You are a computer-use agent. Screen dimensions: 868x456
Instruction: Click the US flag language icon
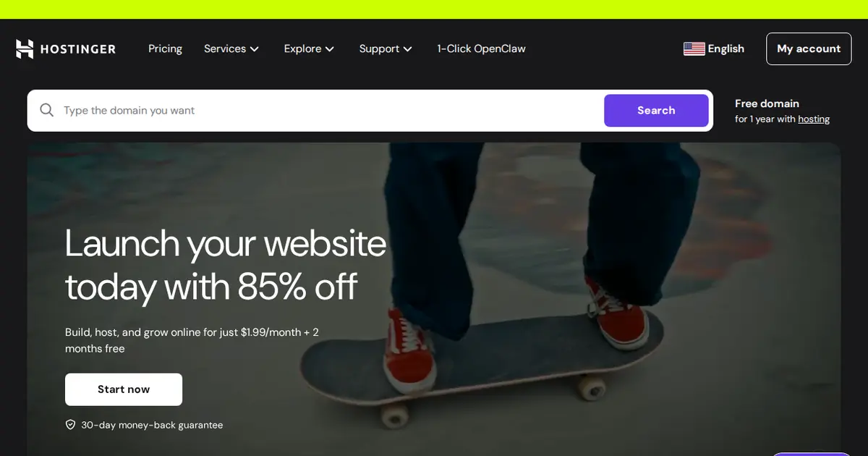pos(694,48)
